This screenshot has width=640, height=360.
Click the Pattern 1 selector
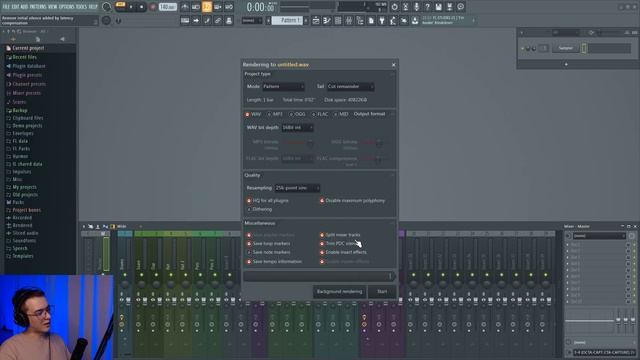(287, 20)
